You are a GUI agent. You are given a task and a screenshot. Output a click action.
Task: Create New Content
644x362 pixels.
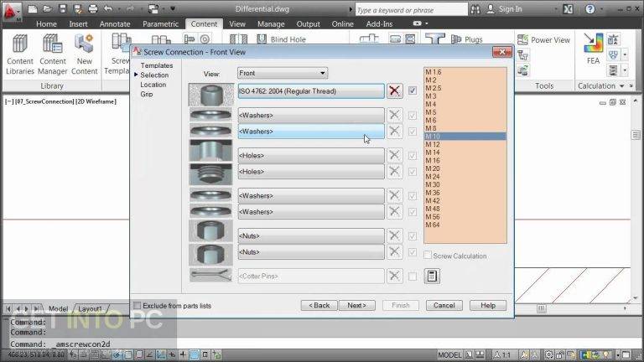tap(84, 54)
